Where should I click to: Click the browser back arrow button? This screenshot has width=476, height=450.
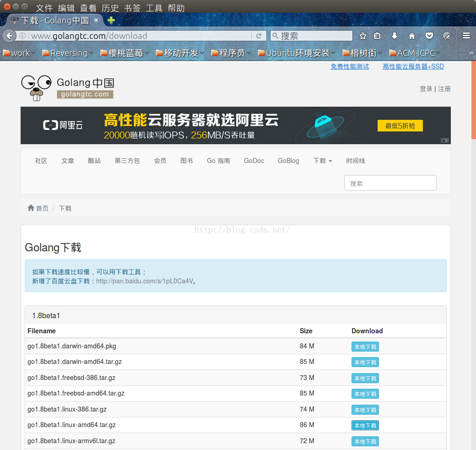click(x=10, y=36)
